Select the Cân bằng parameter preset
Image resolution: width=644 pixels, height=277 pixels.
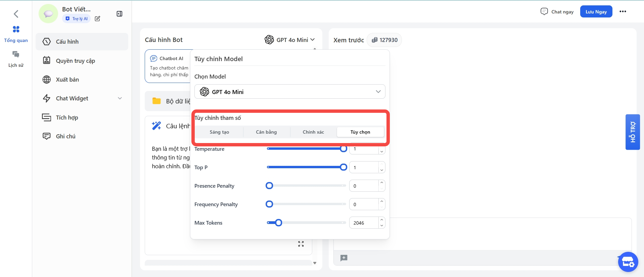(266, 132)
